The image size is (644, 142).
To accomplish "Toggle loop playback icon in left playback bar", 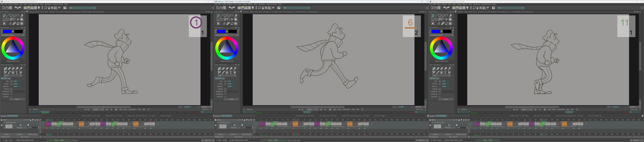I will tap(88, 109).
